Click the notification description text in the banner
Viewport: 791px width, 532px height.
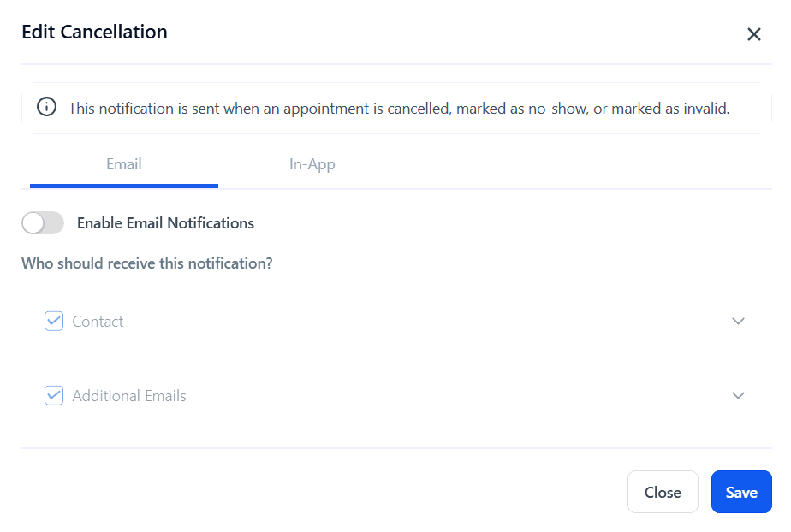tap(399, 109)
